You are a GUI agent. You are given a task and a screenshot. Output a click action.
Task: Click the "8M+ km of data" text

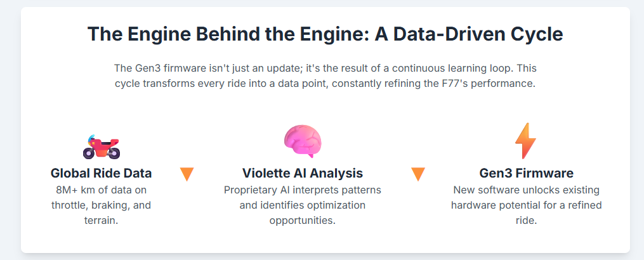[101, 190]
